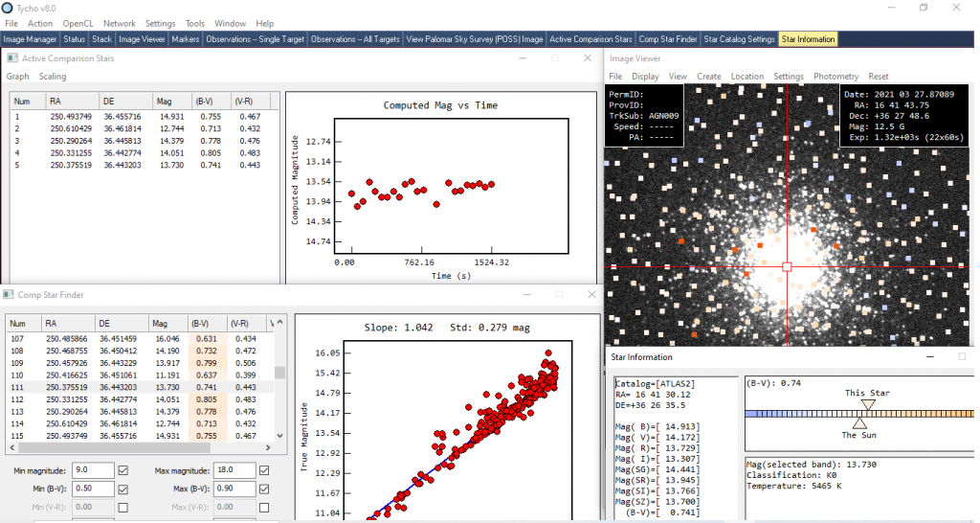The image size is (980, 523).
Task: Click the Max (B-V) input field
Action: (234, 489)
